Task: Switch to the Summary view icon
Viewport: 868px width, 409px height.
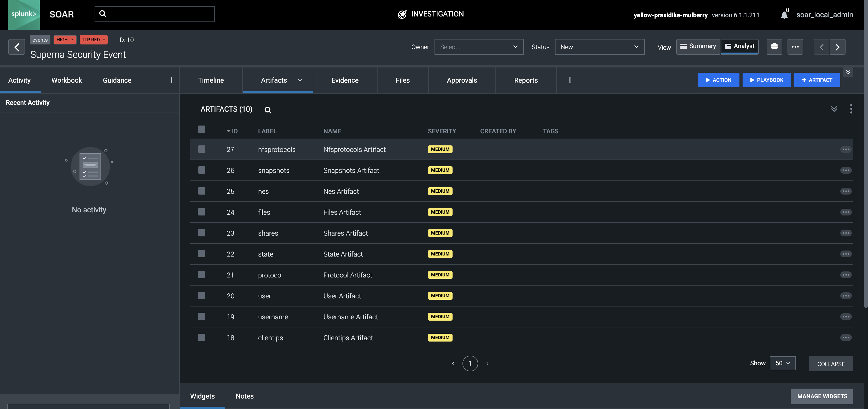Action: pos(698,46)
